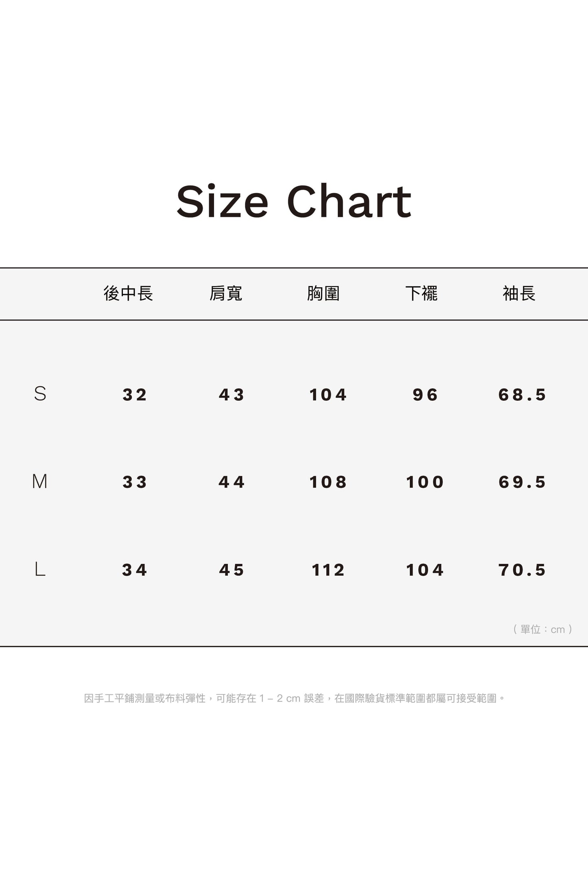Select the 胸圍 column header
Screen dimensions: 588x882
(324, 293)
